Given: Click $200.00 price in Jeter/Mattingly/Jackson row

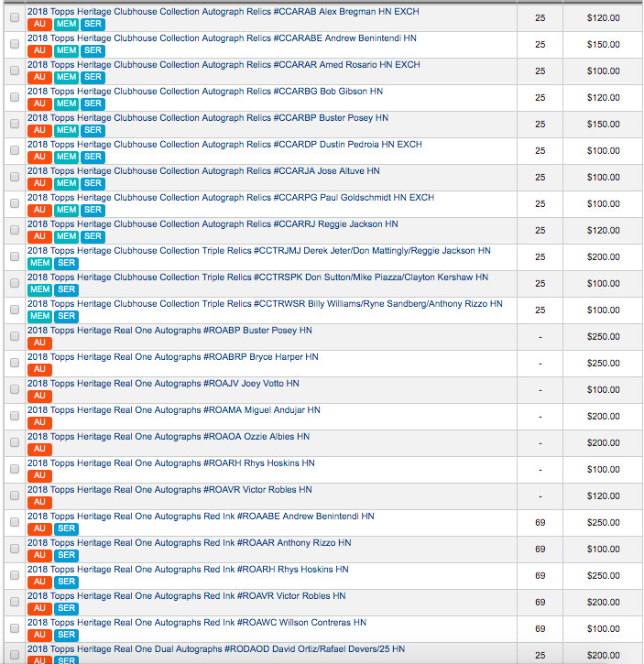Looking at the screenshot, I should (603, 257).
